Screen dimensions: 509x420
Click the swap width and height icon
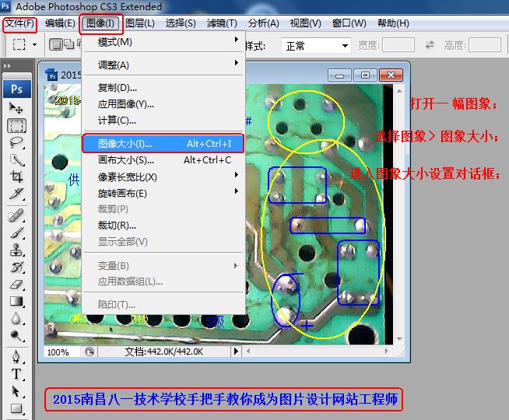pos(430,45)
